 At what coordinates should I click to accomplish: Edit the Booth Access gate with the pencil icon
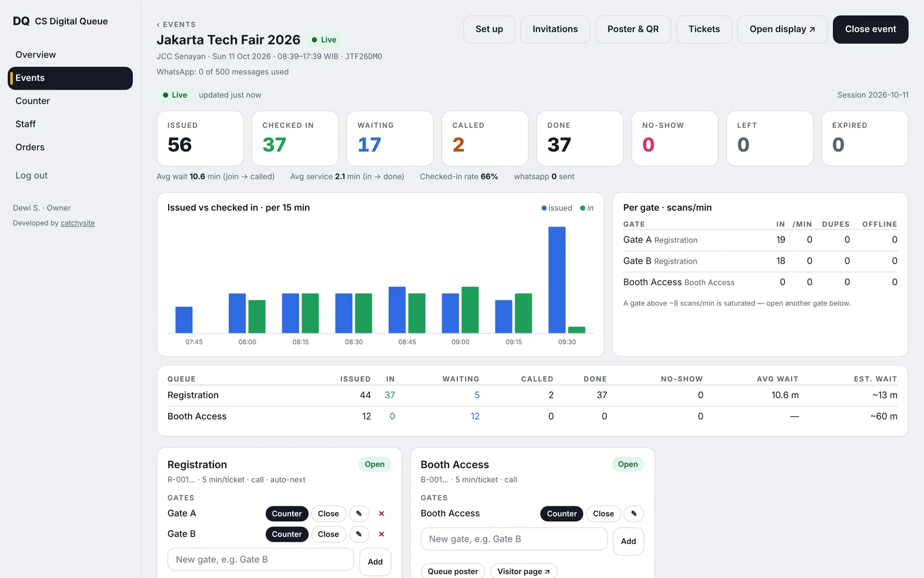pyautogui.click(x=634, y=514)
